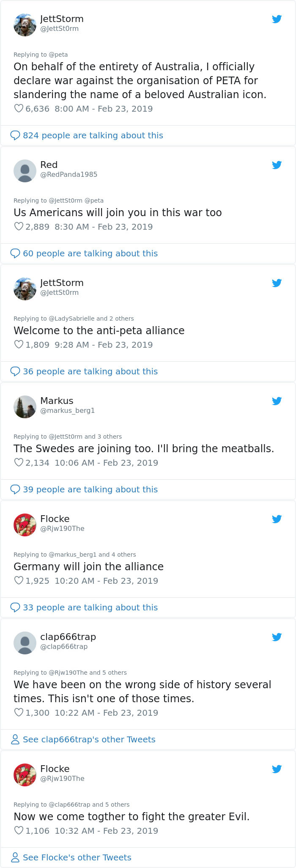Open 33 people are talking about this
Viewport: 296px width, 868px height.
[90, 607]
